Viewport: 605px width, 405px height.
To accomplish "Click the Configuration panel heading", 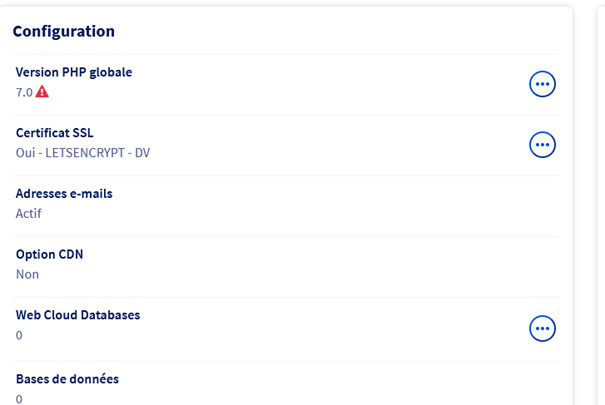I will click(64, 31).
